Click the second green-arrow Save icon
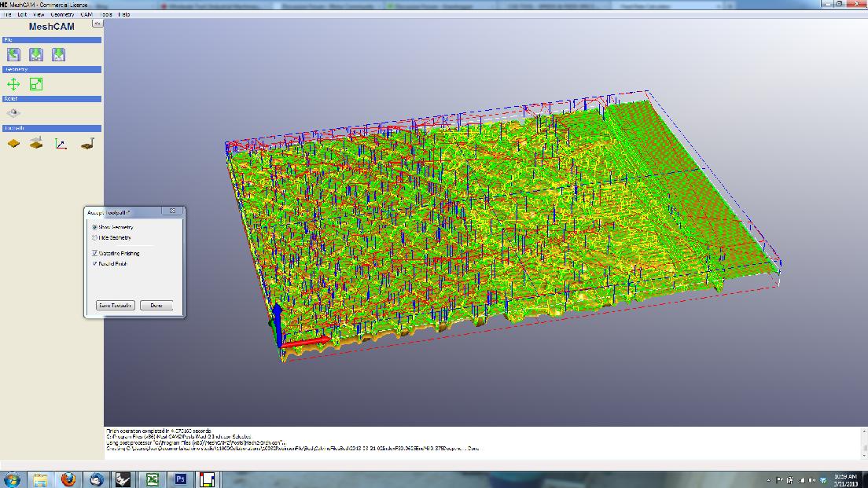 click(58, 54)
